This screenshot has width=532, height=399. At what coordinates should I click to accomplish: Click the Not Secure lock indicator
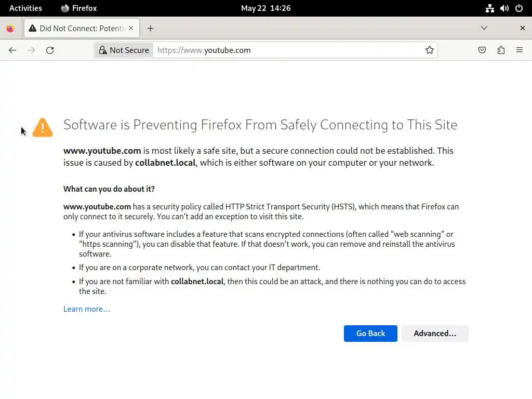point(124,50)
